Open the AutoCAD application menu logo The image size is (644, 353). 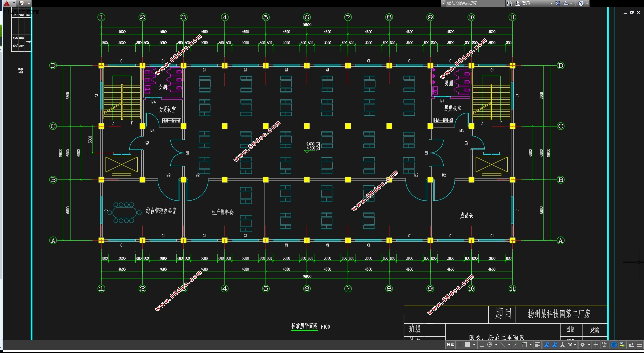(x=7, y=3)
